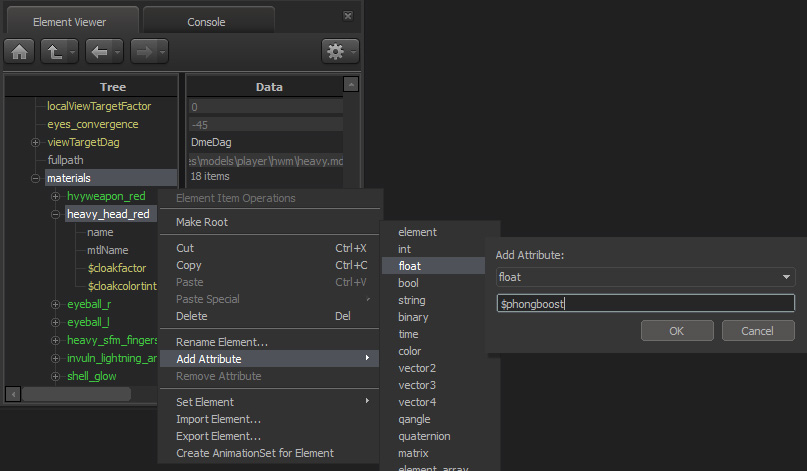Click the Data column scroll-up arrow
This screenshot has height=471, width=807.
[x=350, y=84]
